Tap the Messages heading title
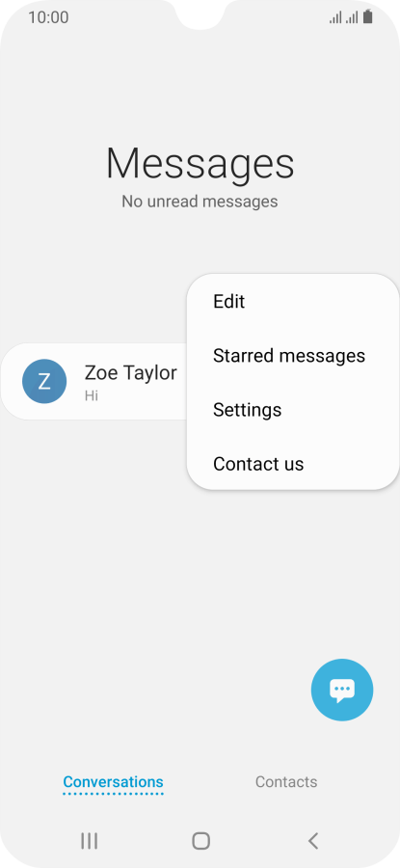This screenshot has height=868, width=400. (x=200, y=163)
